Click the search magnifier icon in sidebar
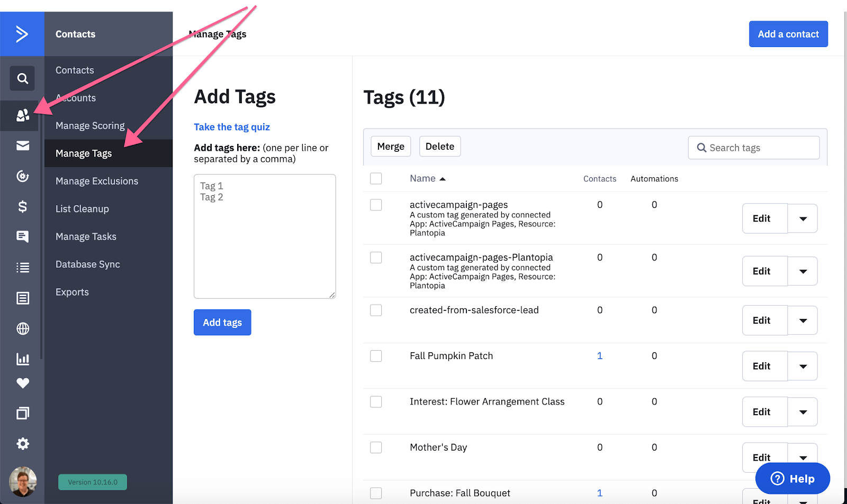 [22, 79]
